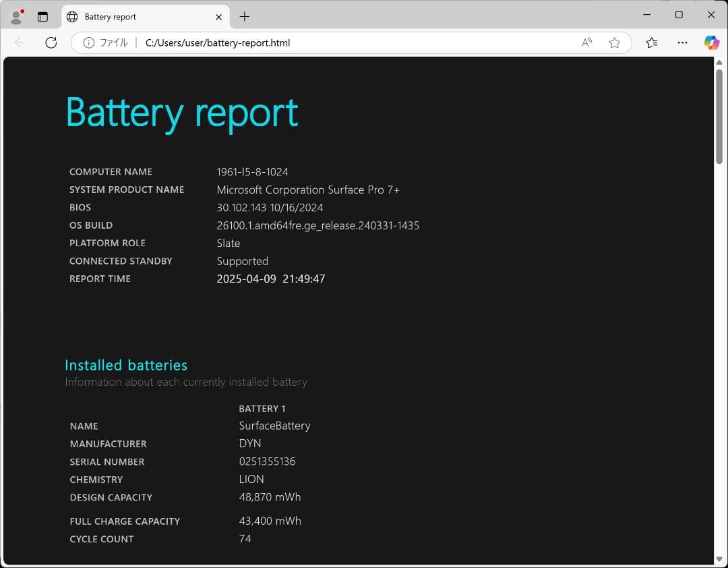Image resolution: width=728 pixels, height=568 pixels.
Task: Select the SurfaceBattery name value
Action: (274, 426)
